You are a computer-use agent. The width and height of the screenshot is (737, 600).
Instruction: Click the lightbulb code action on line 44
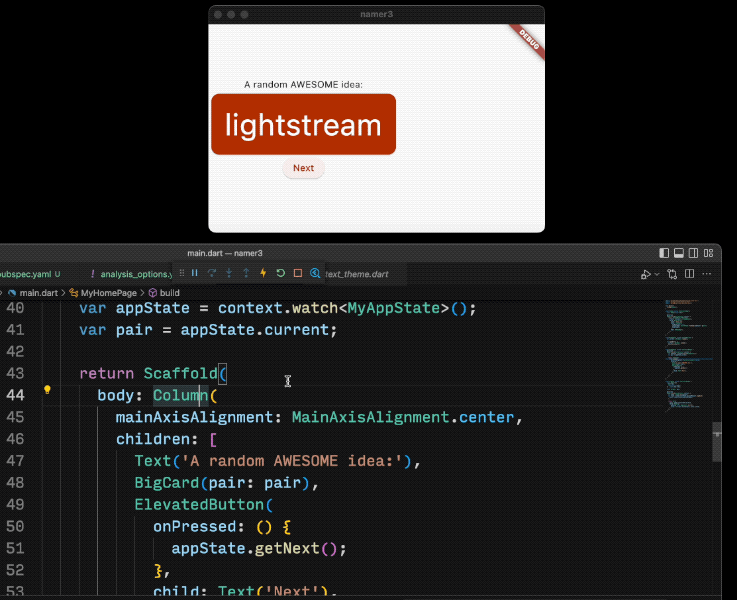47,391
